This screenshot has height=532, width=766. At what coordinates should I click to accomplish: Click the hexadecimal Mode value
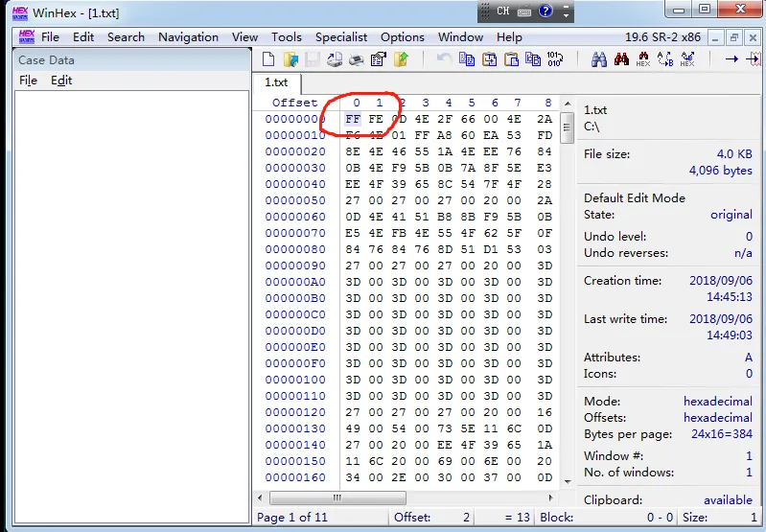(x=718, y=401)
